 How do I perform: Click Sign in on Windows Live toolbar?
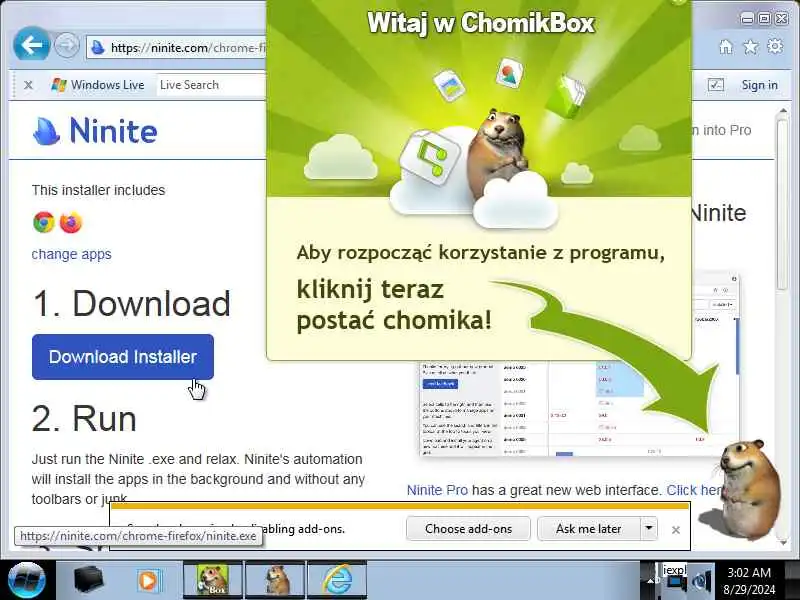tap(759, 85)
